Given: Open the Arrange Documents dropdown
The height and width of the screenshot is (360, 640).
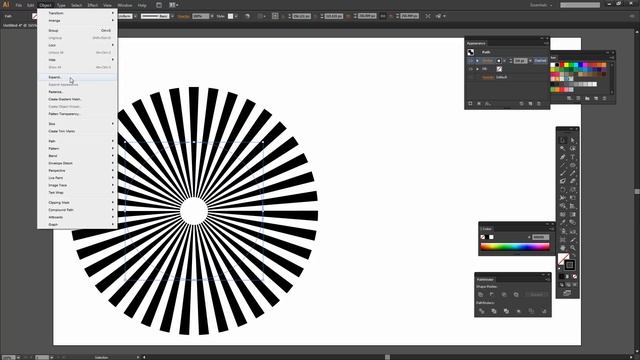Looking at the screenshot, I should point(173,5).
